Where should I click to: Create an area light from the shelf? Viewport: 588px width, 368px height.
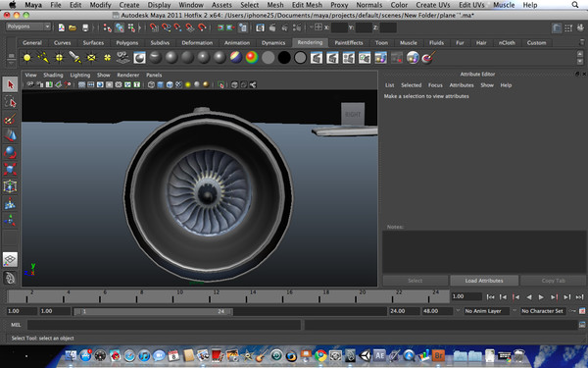click(91, 58)
